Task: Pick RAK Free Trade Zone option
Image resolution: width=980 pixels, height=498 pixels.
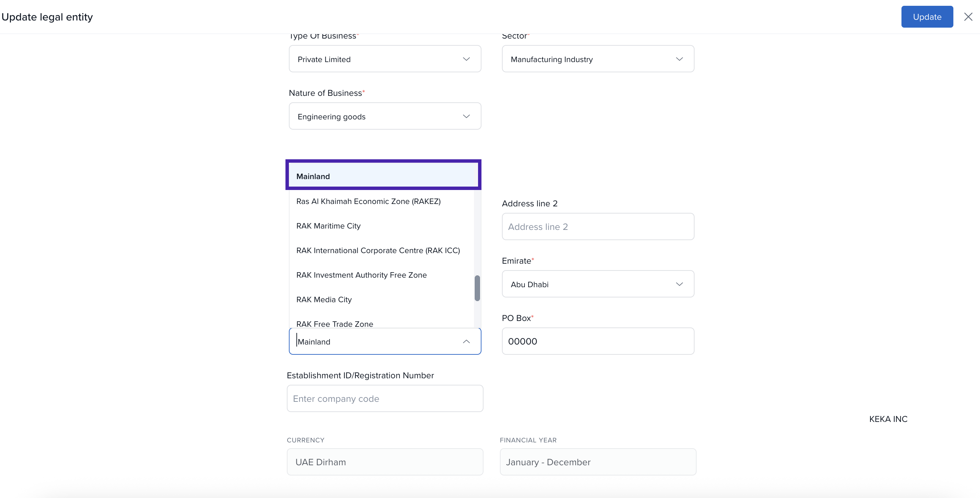Action: [334, 323]
